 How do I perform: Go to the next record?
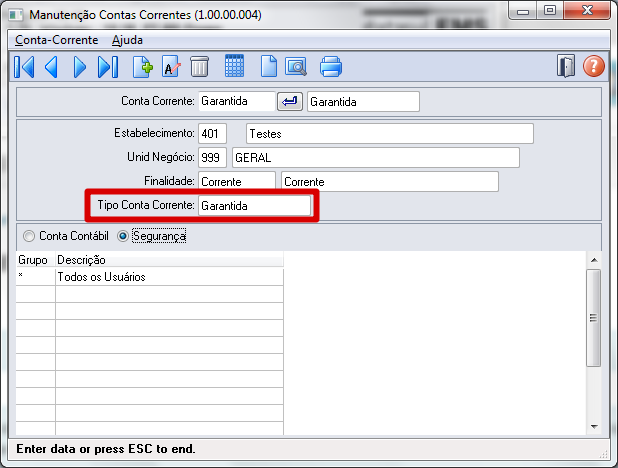coord(80,67)
